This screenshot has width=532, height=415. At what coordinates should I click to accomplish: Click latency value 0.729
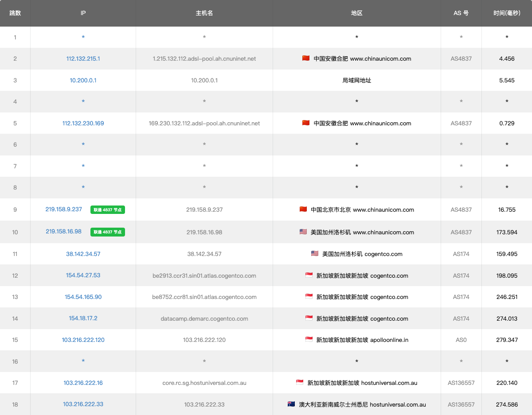pyautogui.click(x=507, y=123)
